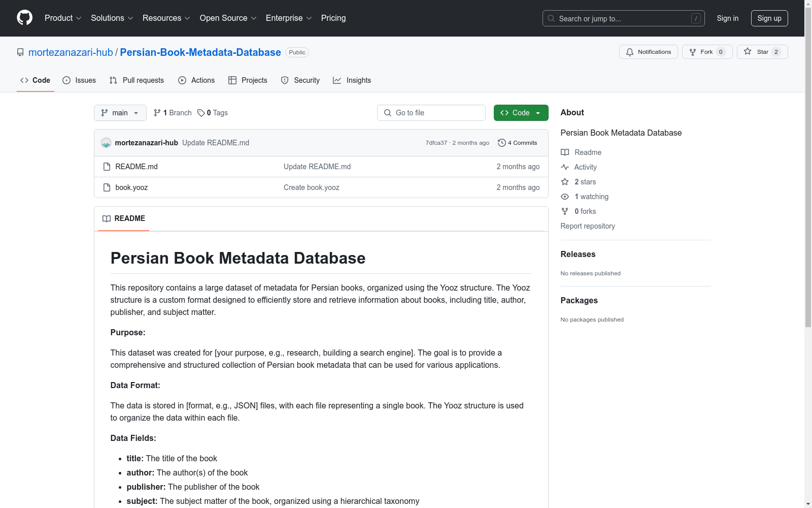812x508 pixels.
Task: Open the Projects tab
Action: click(248, 80)
